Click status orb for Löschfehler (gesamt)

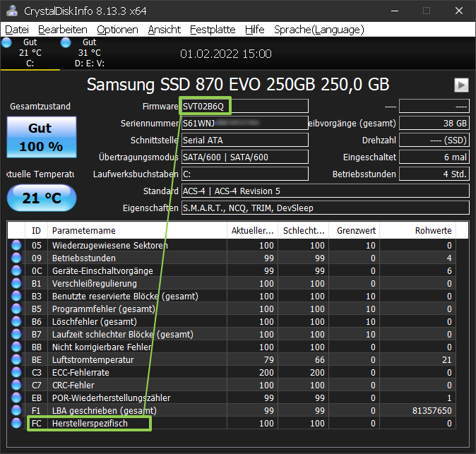16,322
